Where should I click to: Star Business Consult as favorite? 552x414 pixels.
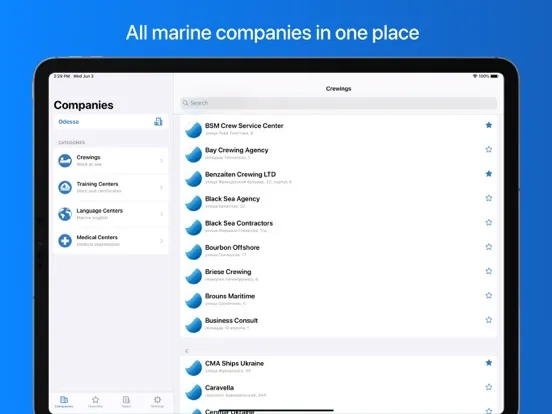point(489,320)
